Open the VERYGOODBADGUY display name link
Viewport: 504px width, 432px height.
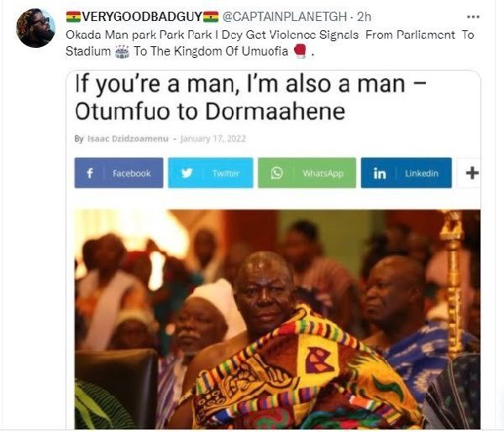tap(143, 17)
